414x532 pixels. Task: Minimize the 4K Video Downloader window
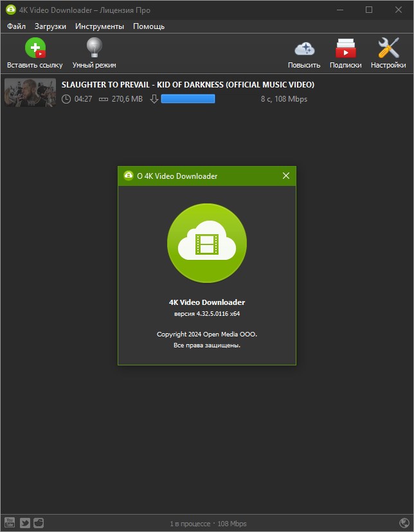(x=340, y=10)
